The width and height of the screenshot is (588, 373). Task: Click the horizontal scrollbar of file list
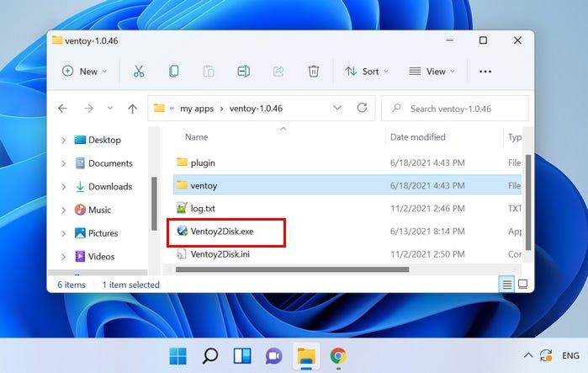click(x=292, y=269)
